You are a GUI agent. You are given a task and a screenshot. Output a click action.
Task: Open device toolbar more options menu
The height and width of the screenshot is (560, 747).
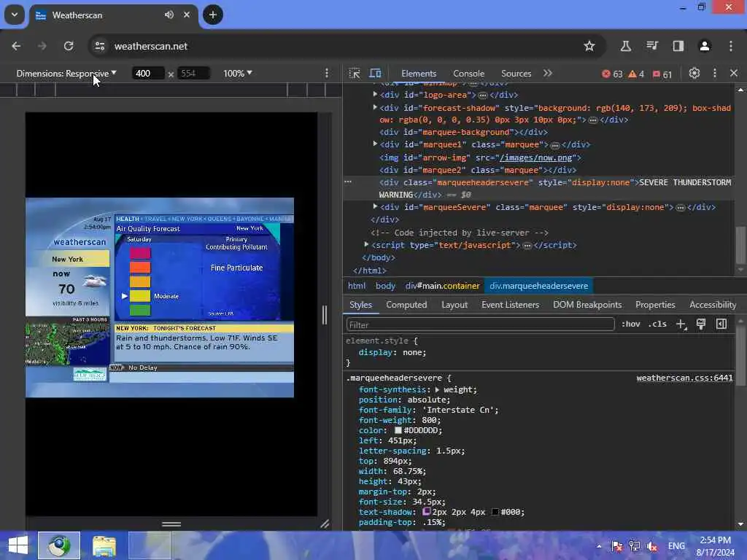(x=327, y=74)
